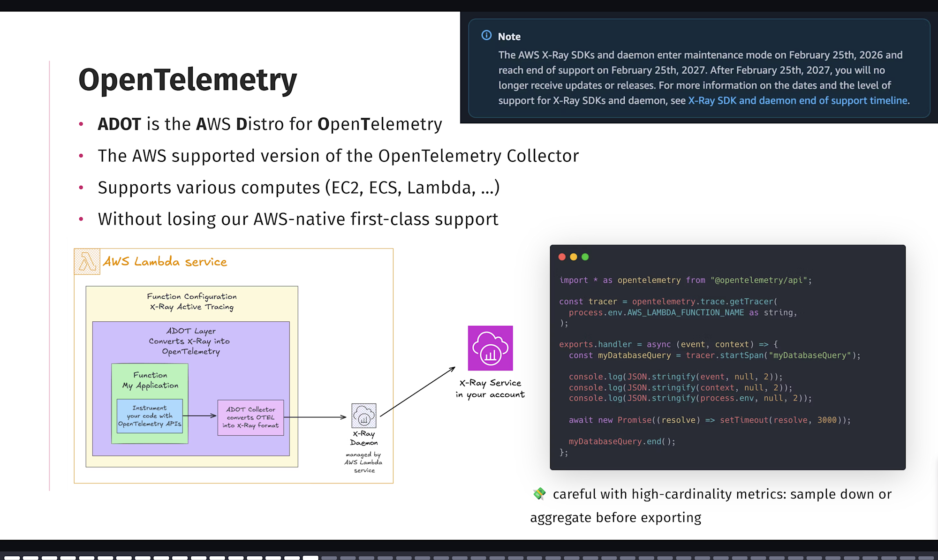Click the AWS Lambda service icon
The image size is (938, 560).
87,261
